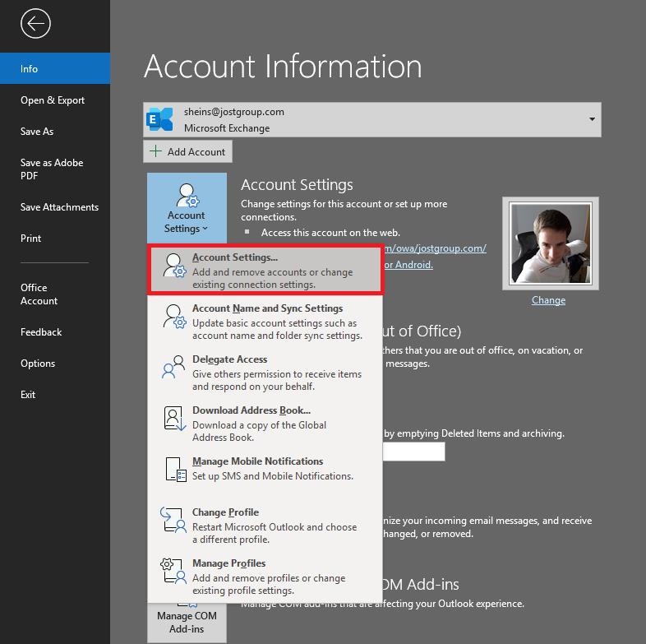Choose the Account Settings... menu entry
Image resolution: width=646 pixels, height=644 pixels.
point(265,271)
